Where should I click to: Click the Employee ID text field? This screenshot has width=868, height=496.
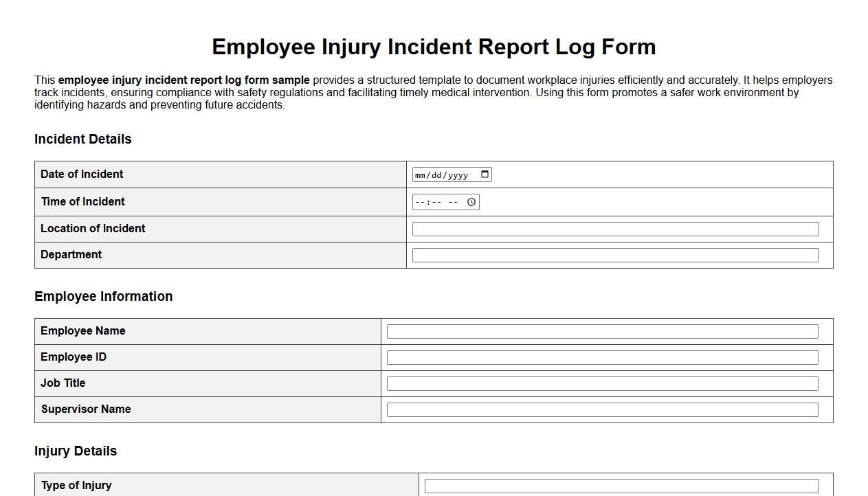tap(602, 357)
